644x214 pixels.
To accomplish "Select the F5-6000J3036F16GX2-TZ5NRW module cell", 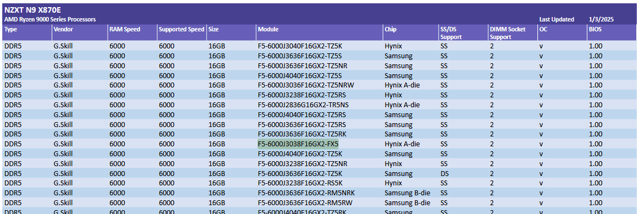I will 306,85.
